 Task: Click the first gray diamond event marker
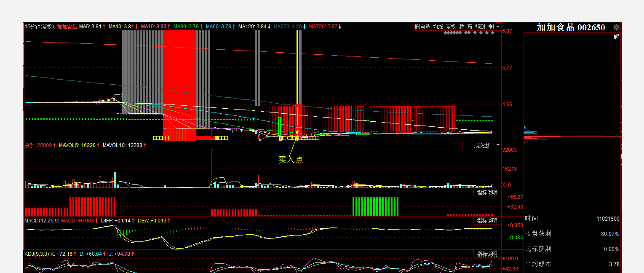[x=446, y=32]
